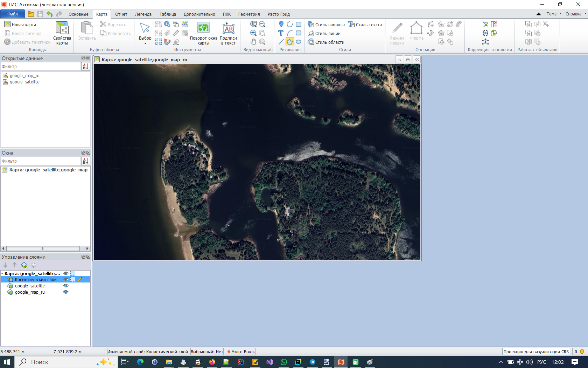Viewport: 588px width, 368px height.
Task: Open the Тема dropdown
Action: point(553,14)
